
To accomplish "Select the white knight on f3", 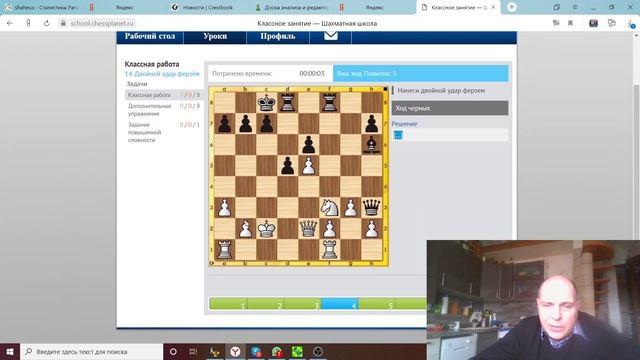I will point(330,207).
